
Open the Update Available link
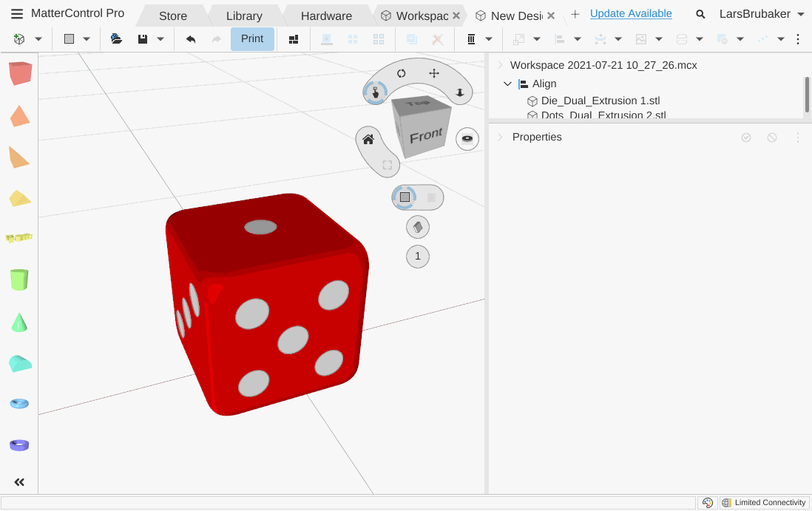click(x=631, y=14)
